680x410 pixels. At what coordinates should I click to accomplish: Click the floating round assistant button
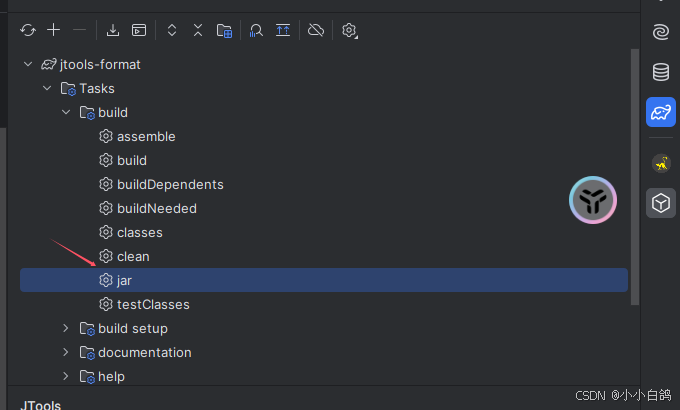(593, 200)
